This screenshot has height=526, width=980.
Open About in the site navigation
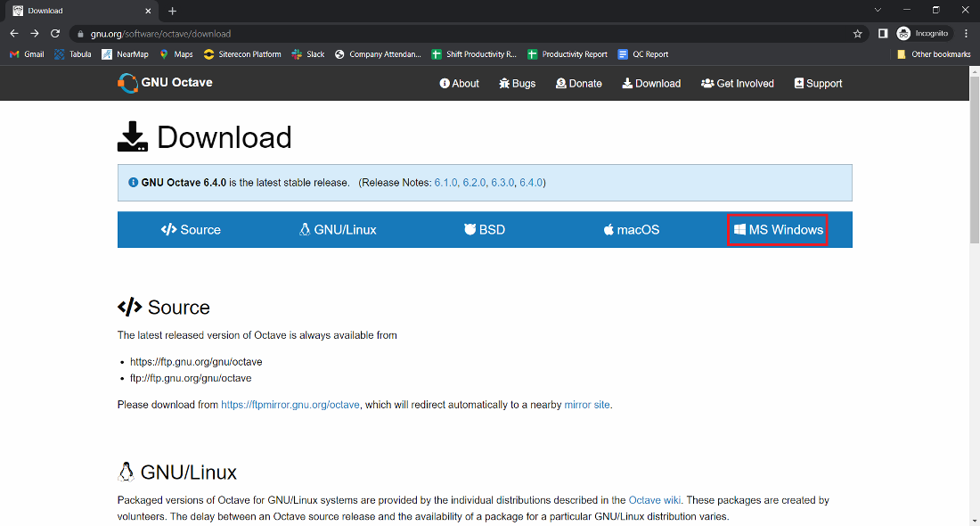coord(460,83)
